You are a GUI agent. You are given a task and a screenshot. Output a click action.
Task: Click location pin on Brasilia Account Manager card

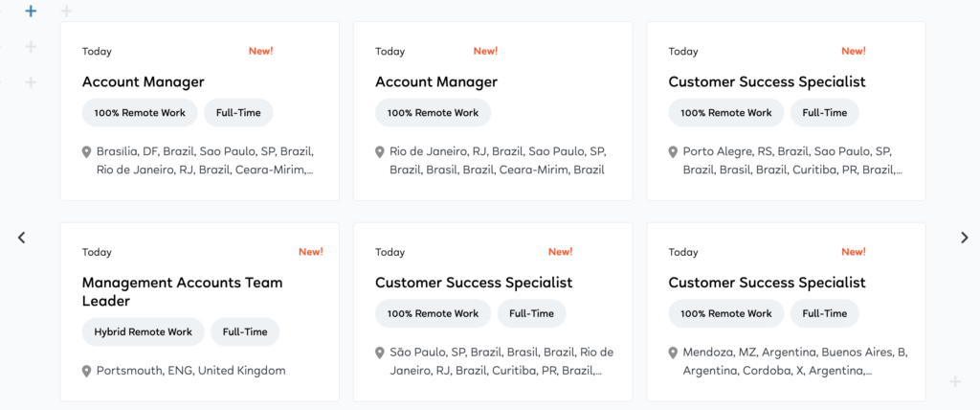(x=87, y=152)
